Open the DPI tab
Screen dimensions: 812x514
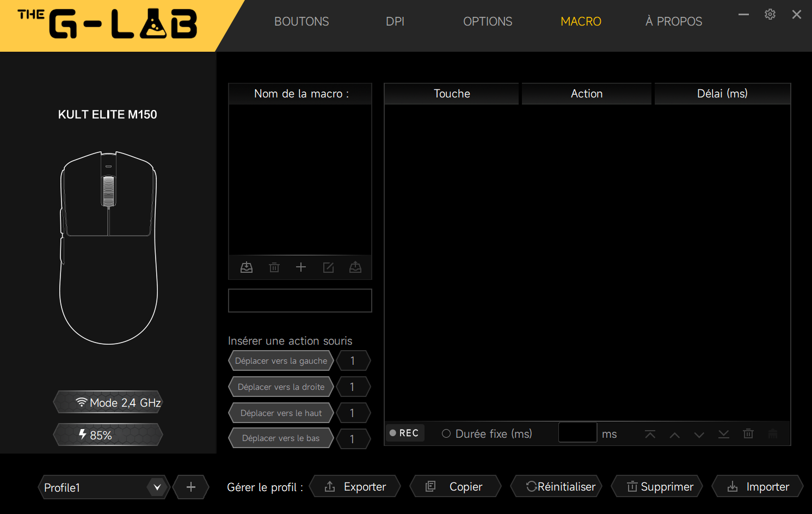(395, 21)
